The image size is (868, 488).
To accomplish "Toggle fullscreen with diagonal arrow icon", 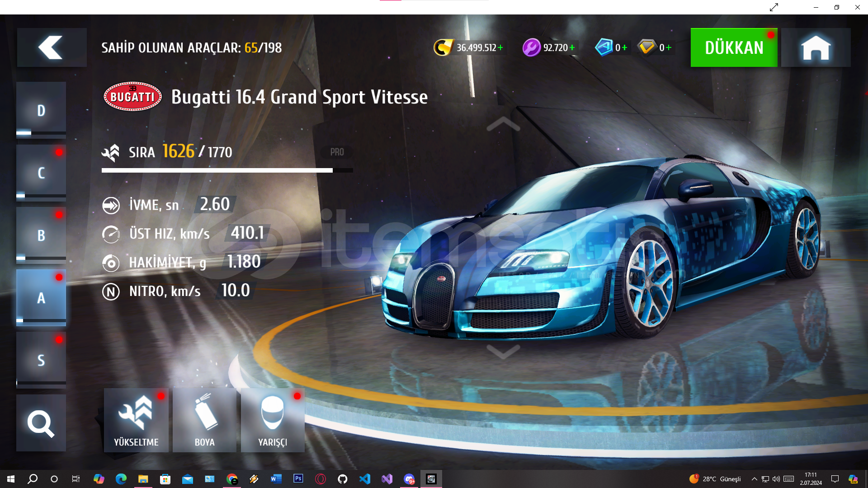I will tap(774, 7).
